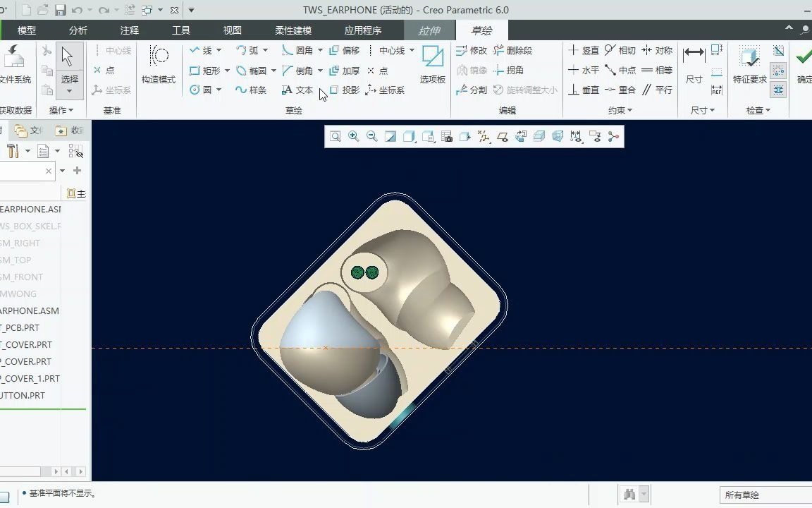Go to the 拉伸 (Extrude) tab
The image size is (812, 508).
pyautogui.click(x=429, y=30)
